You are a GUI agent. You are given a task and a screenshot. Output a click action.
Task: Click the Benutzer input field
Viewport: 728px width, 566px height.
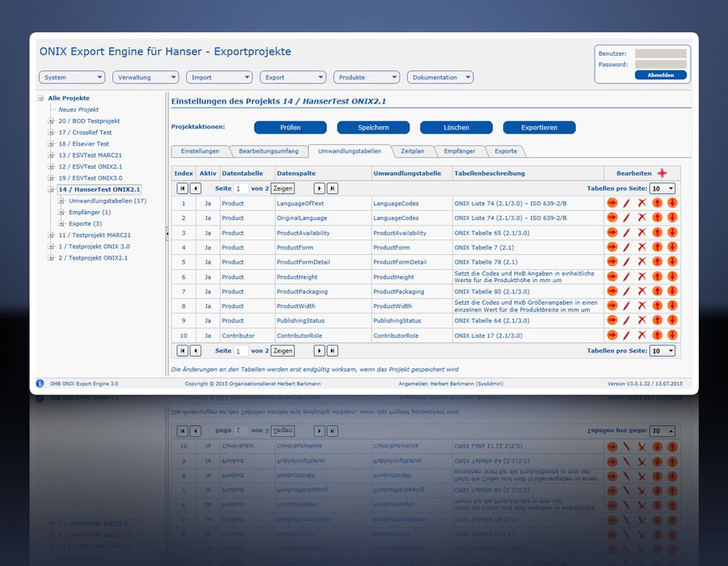click(x=661, y=53)
